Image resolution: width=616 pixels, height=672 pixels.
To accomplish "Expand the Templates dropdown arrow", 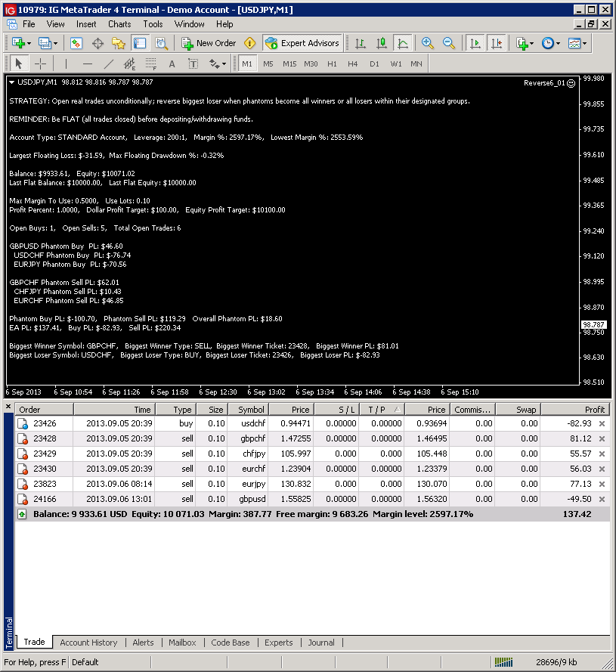I will click(x=584, y=43).
